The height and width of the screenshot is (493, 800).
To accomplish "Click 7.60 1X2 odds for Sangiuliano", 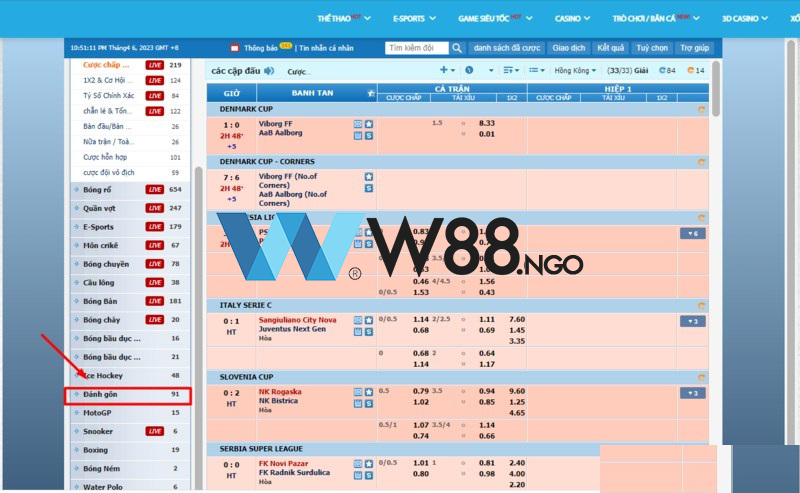I will (517, 319).
